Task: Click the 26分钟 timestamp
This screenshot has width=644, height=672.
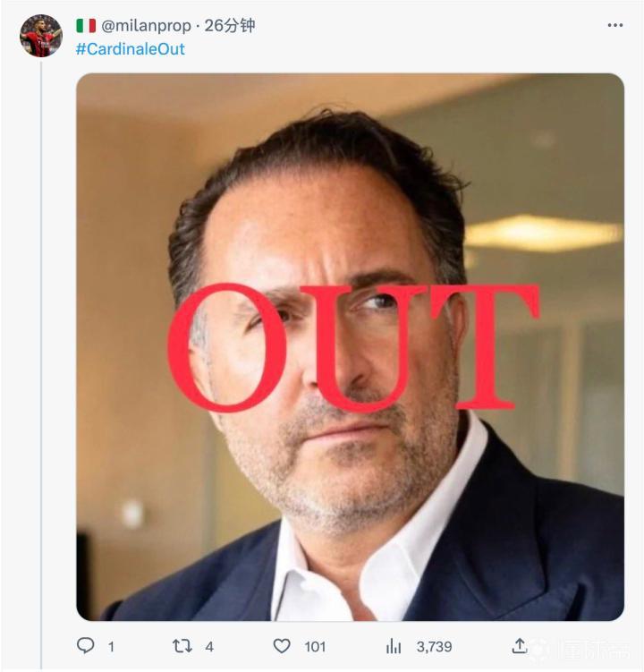Action: [230, 25]
